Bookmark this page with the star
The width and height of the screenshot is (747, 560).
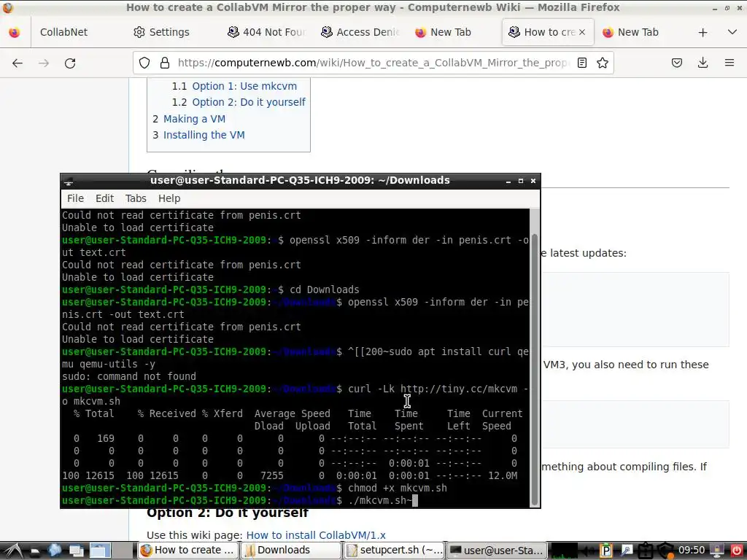click(x=602, y=63)
